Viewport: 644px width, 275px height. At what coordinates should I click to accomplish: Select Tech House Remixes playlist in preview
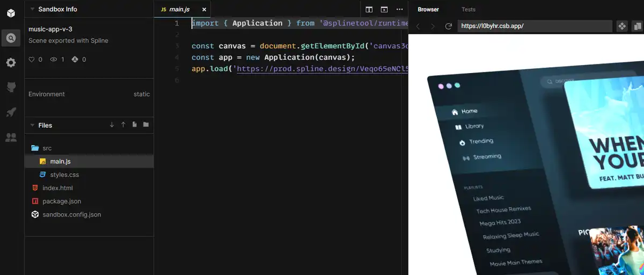pyautogui.click(x=503, y=210)
